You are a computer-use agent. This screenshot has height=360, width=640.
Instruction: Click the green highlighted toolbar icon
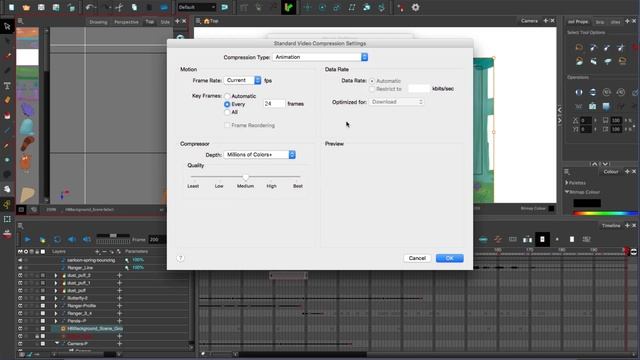point(288,7)
